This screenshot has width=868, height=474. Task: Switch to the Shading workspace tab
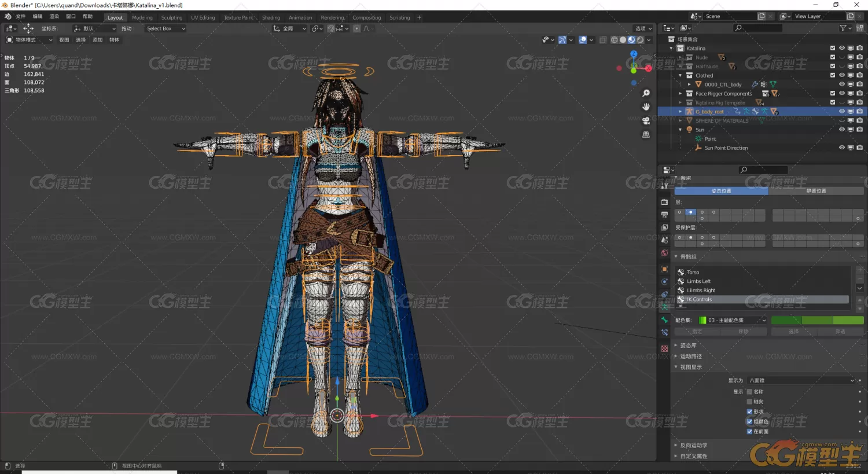[271, 17]
